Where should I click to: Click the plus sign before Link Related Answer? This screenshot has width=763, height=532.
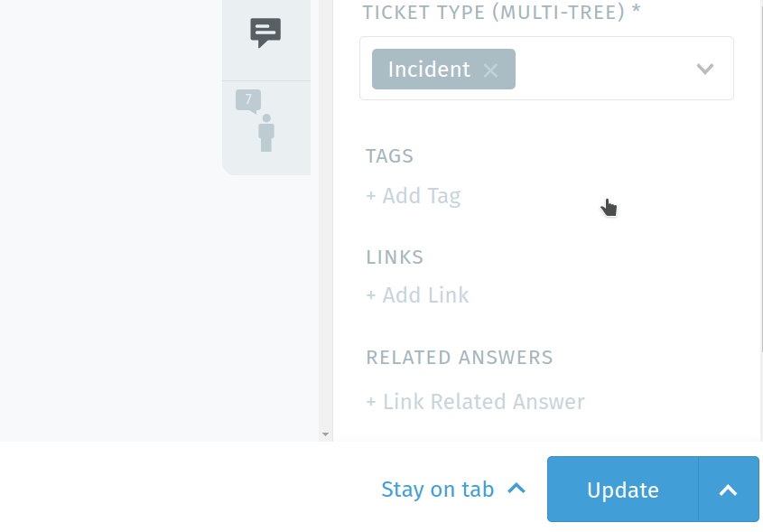pos(371,402)
